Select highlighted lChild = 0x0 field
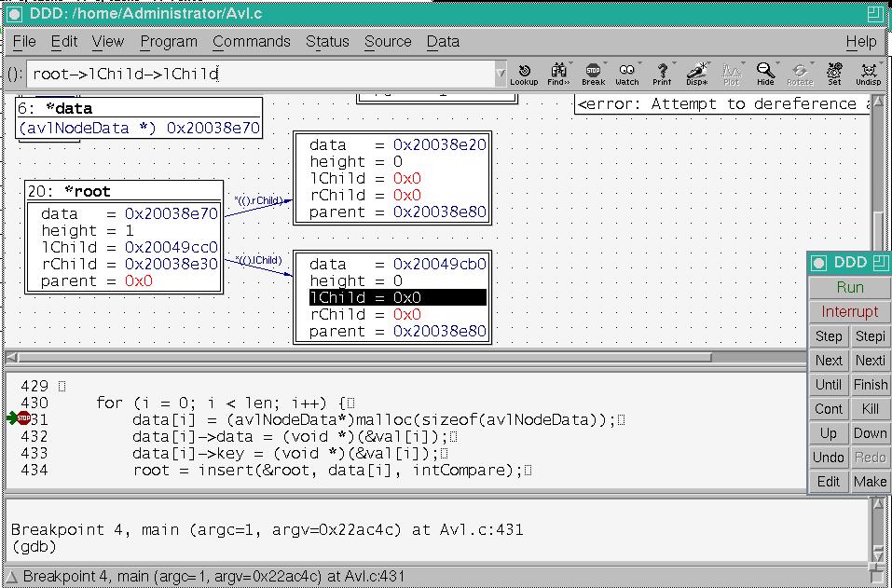 click(x=398, y=297)
